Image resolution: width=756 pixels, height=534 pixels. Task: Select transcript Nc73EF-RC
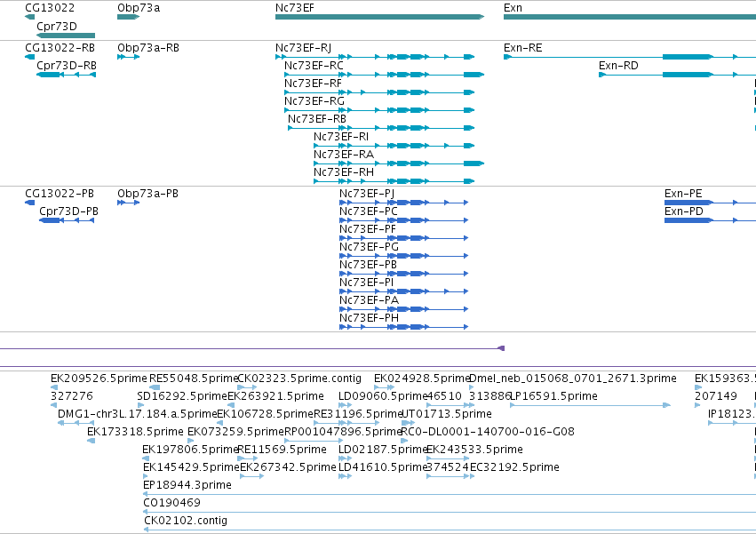314,66
